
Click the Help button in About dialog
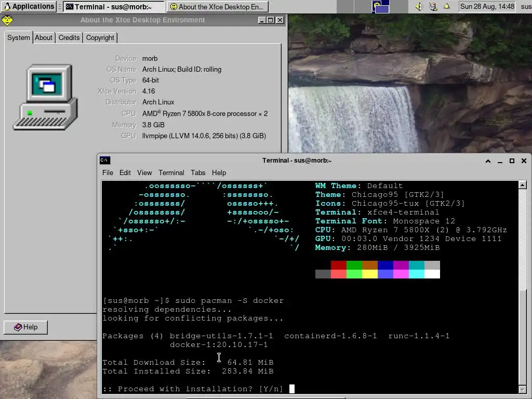[26, 327]
